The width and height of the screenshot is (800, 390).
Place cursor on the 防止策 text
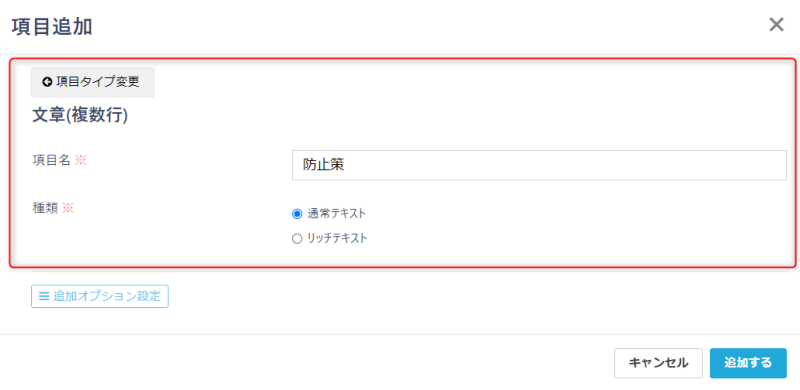pos(323,165)
